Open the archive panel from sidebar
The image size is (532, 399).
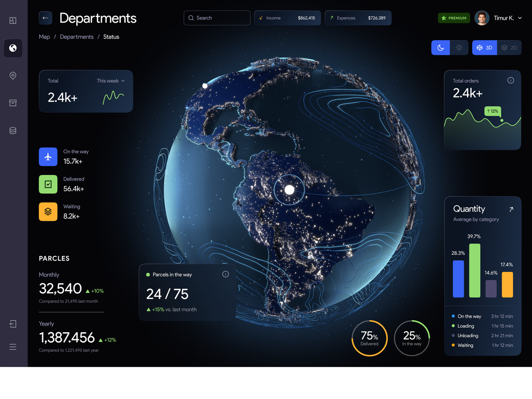[x=12, y=103]
